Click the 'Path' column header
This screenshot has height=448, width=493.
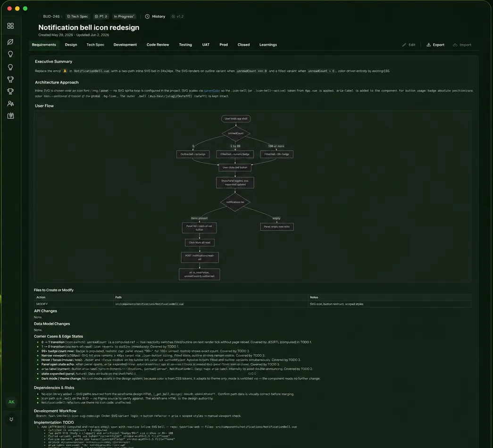(x=118, y=298)
